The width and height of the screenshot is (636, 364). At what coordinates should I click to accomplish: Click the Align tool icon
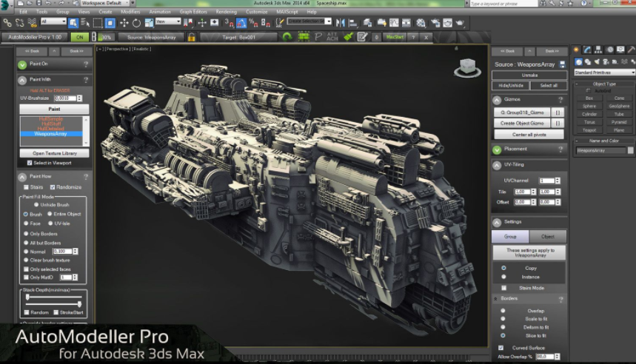click(x=353, y=23)
